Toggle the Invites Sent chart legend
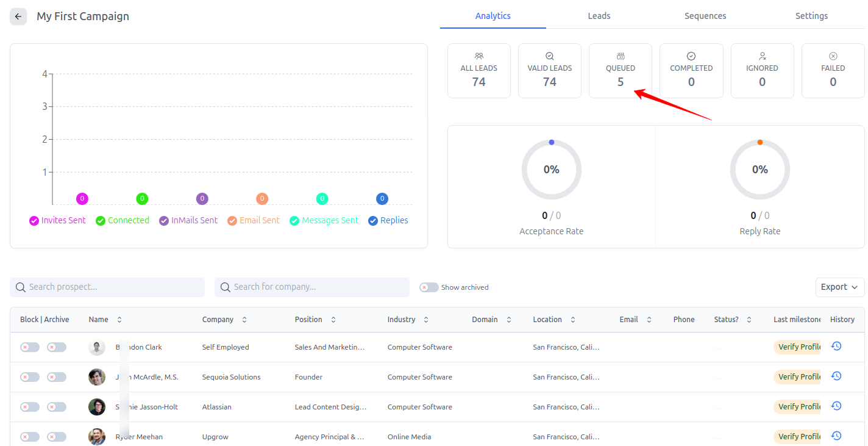868x446 pixels. [x=58, y=220]
